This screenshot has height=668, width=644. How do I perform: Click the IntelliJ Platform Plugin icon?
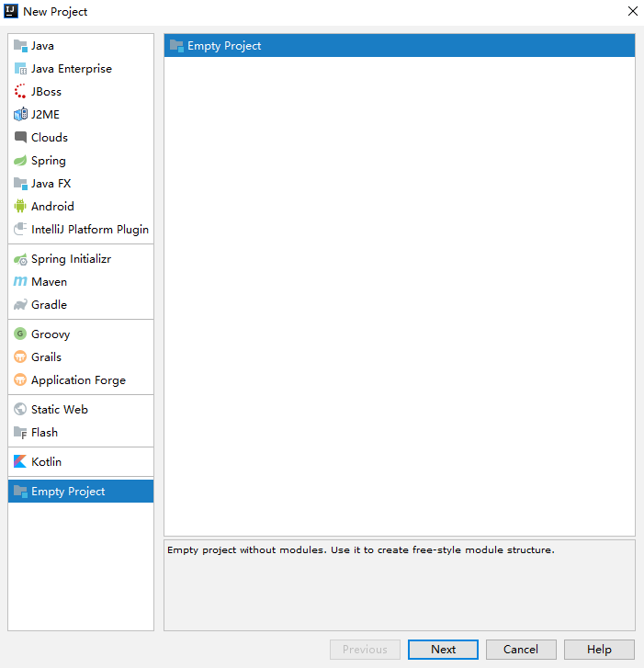click(x=20, y=229)
